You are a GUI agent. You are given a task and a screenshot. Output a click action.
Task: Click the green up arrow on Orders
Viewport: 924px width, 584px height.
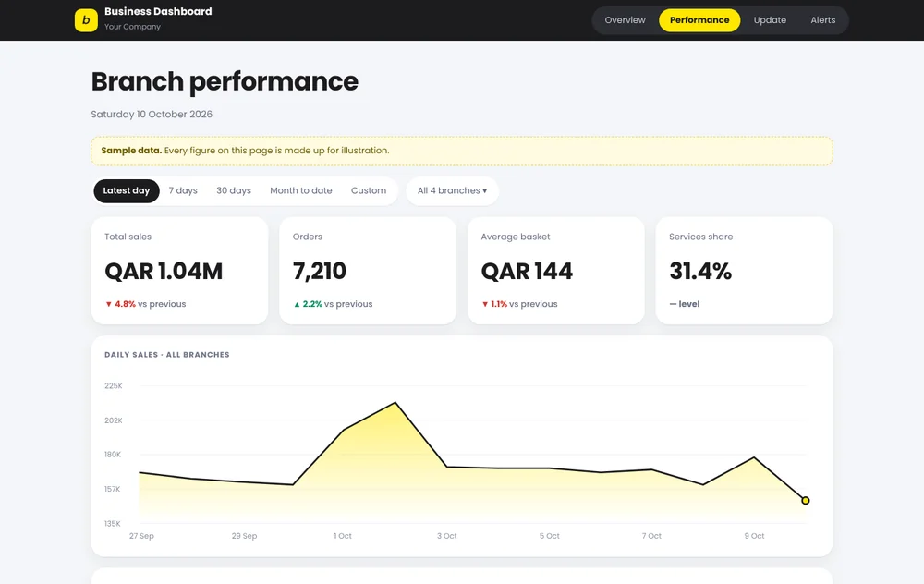[x=297, y=304]
